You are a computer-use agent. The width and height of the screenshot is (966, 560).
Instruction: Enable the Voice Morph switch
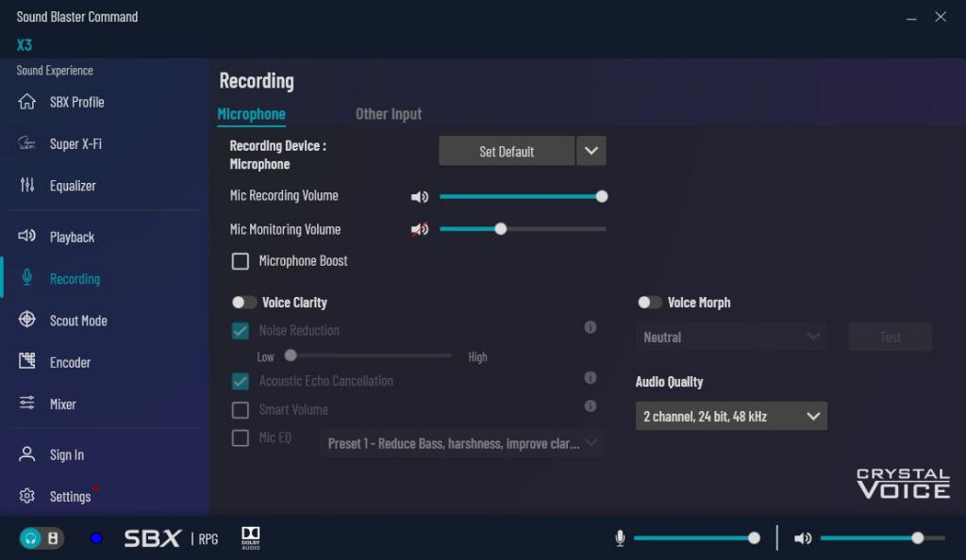click(x=649, y=302)
